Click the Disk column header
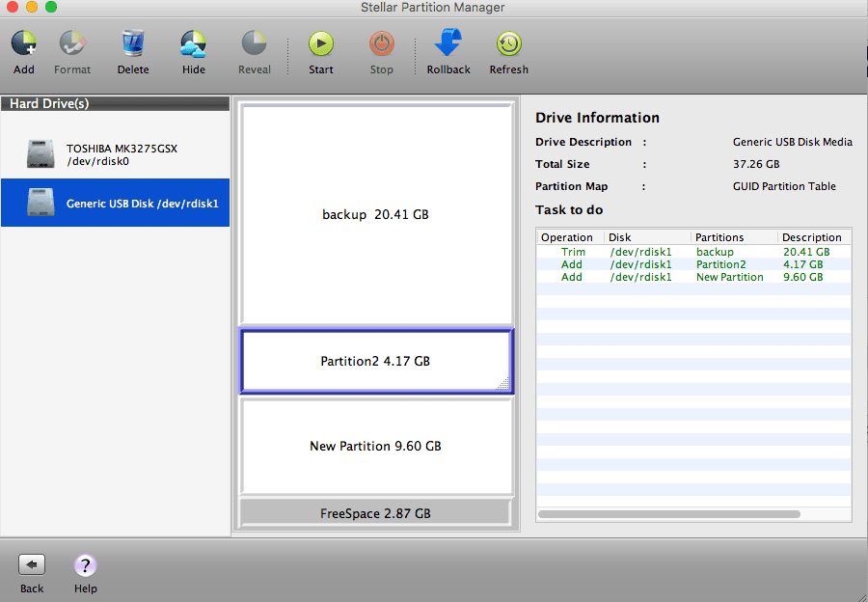This screenshot has height=602, width=868. (x=648, y=237)
